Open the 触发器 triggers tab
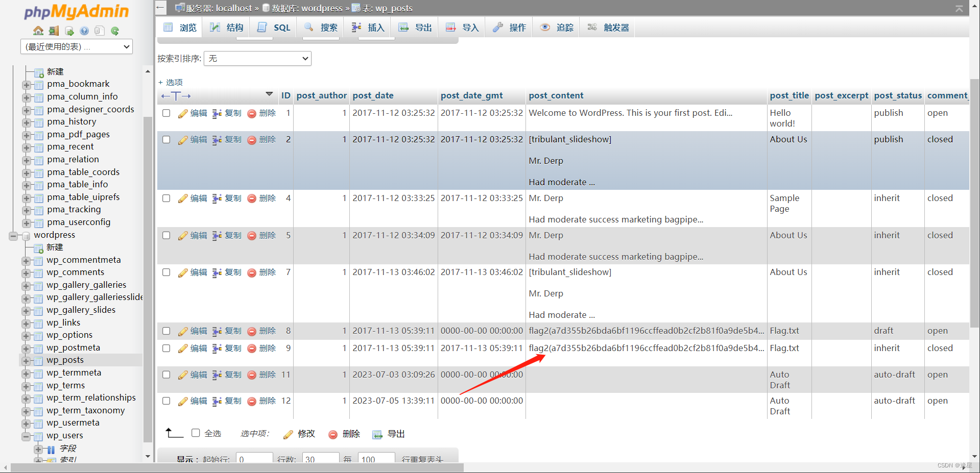This screenshot has width=980, height=473. click(608, 28)
